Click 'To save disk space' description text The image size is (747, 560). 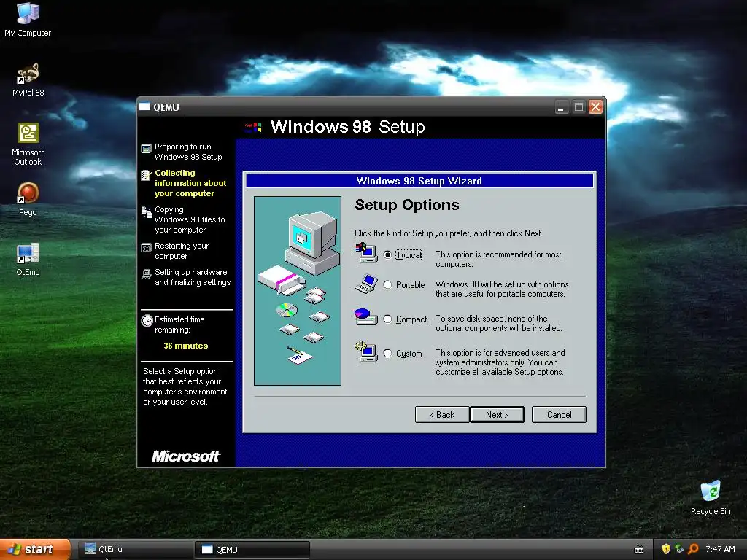coord(499,323)
